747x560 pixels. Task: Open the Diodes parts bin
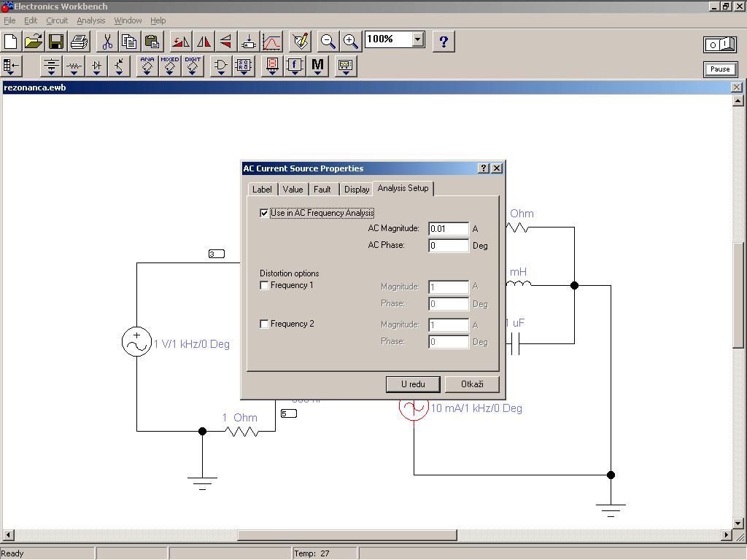click(97, 66)
